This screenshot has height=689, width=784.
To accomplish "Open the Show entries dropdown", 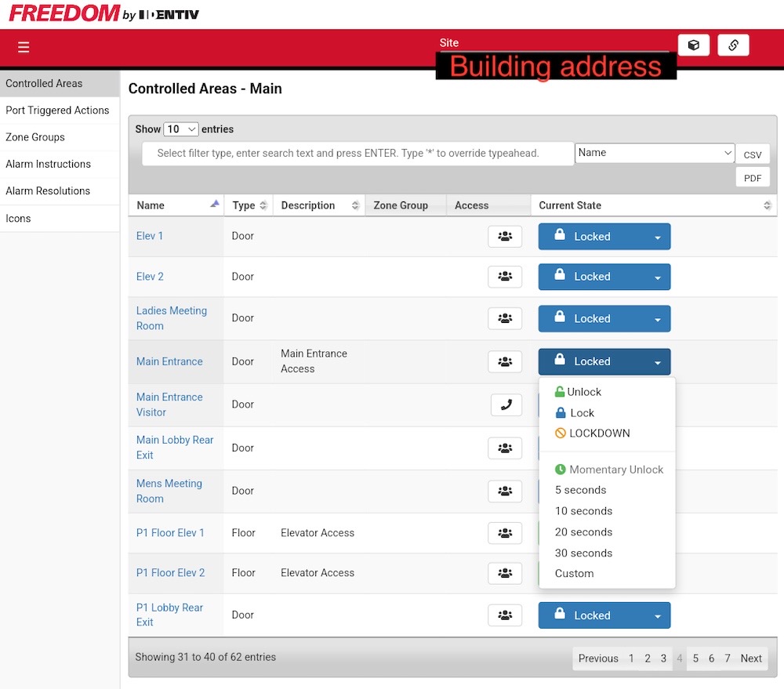I will pos(180,129).
